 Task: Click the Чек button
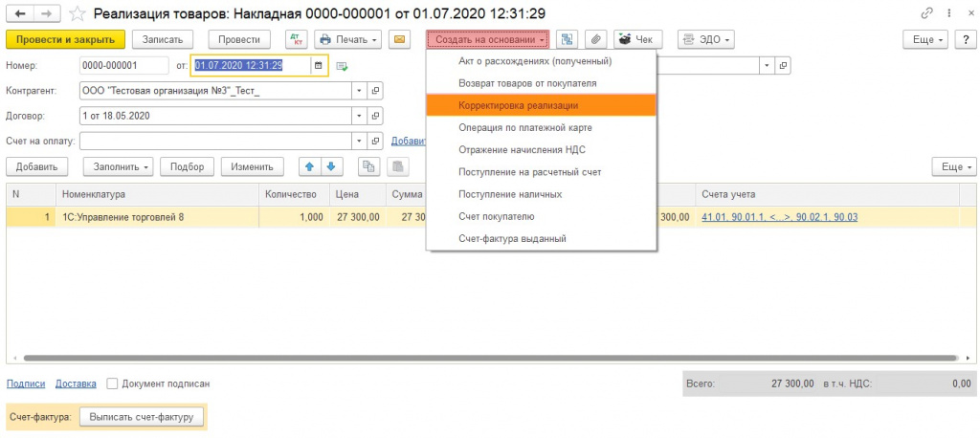(x=637, y=39)
